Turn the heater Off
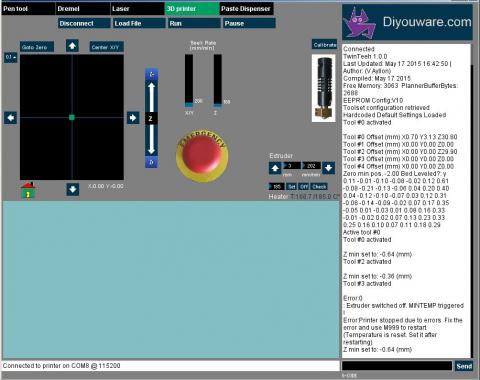 [x=304, y=187]
